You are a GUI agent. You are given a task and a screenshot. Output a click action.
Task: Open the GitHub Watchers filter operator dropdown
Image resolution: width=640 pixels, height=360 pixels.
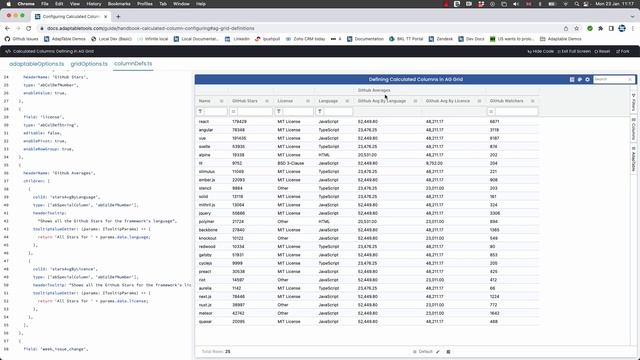click(x=491, y=111)
